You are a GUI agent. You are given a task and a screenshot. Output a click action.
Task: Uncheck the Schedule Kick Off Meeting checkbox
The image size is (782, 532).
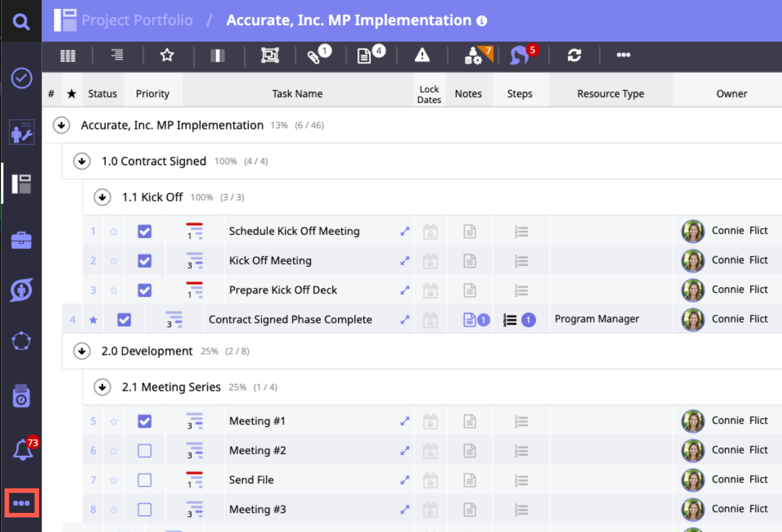[145, 231]
